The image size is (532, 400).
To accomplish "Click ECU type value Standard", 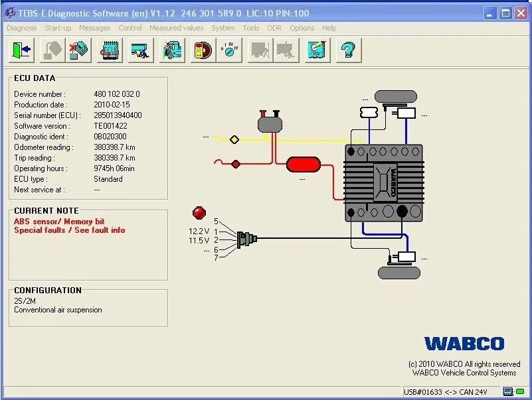I will tap(108, 179).
